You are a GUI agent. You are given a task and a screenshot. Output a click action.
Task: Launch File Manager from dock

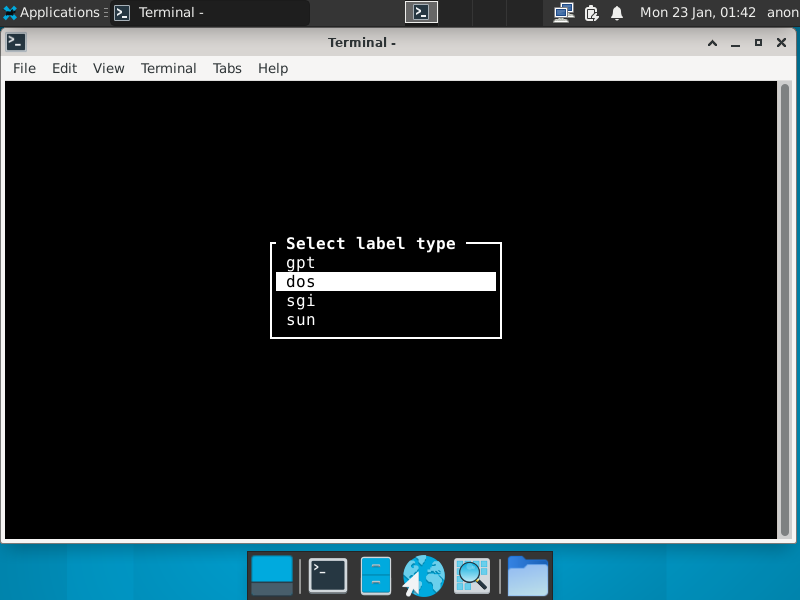click(x=376, y=576)
